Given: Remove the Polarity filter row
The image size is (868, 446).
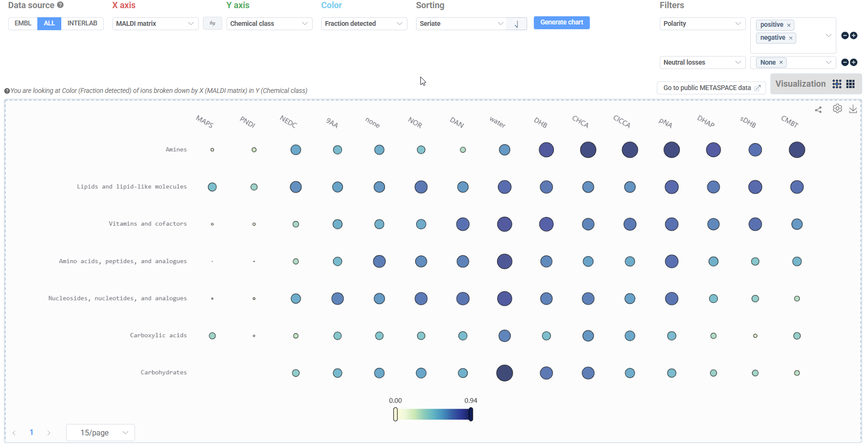Looking at the screenshot, I should point(845,35).
